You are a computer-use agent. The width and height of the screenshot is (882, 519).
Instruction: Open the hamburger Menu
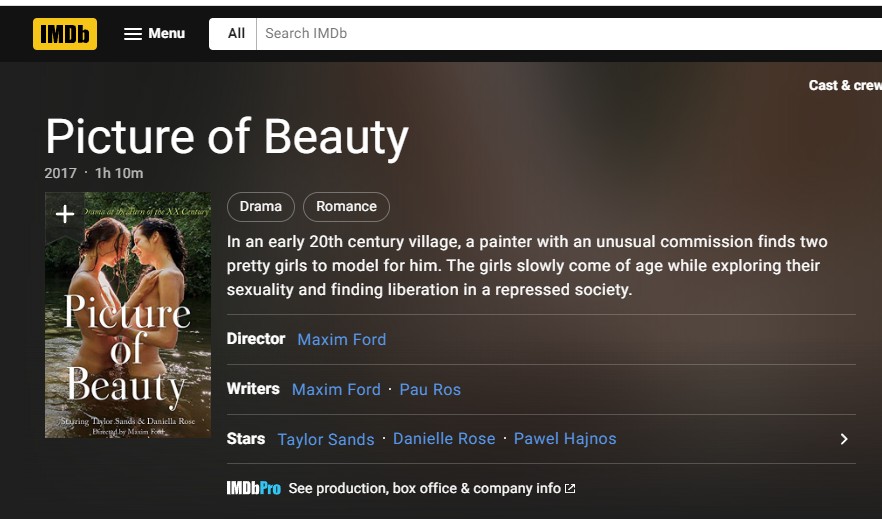point(154,33)
